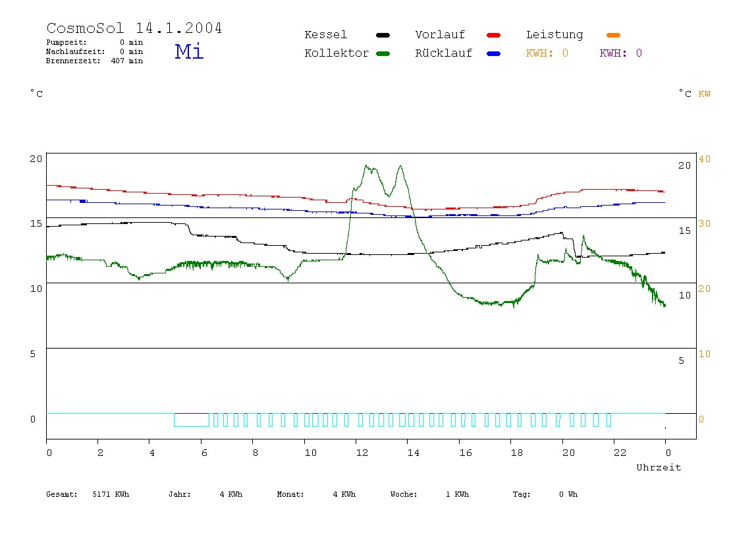Click the "Tag:" footer label
Screen dimensions: 756x535
(521, 494)
